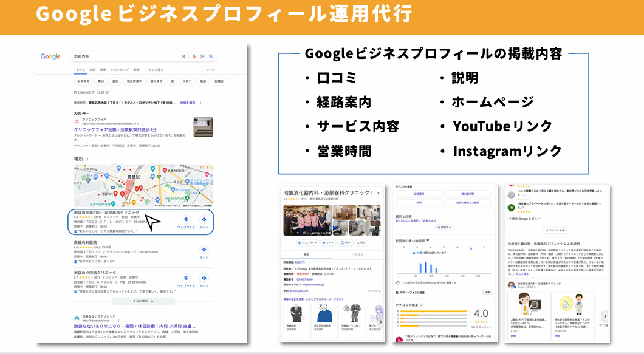Toggle the おすすめ filter chip
This screenshot has width=644, height=354.
pyautogui.click(x=83, y=81)
